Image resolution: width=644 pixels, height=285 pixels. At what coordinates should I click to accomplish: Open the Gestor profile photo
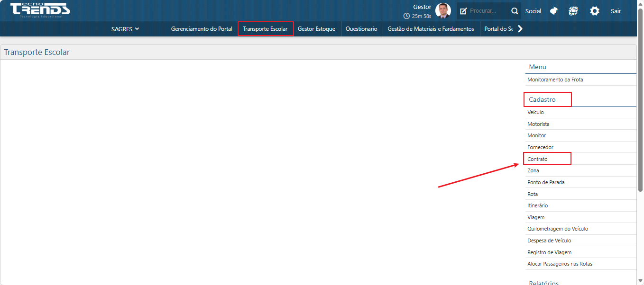point(443,10)
